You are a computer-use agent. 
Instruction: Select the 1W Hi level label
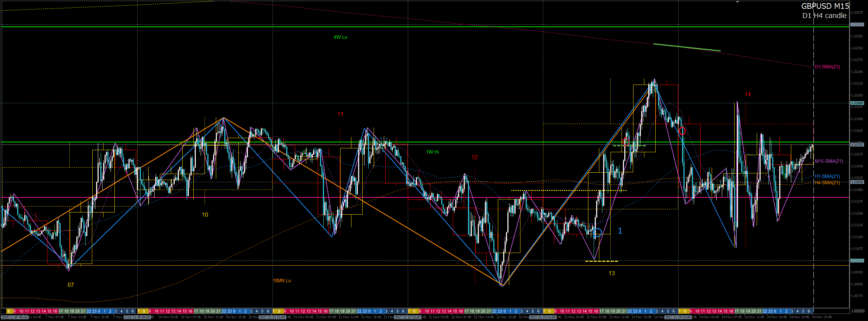click(432, 152)
